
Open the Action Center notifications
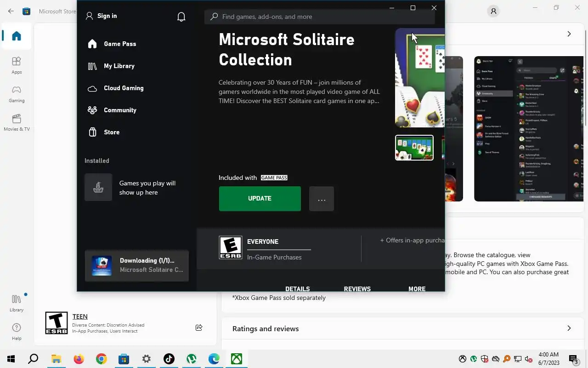pos(574,359)
